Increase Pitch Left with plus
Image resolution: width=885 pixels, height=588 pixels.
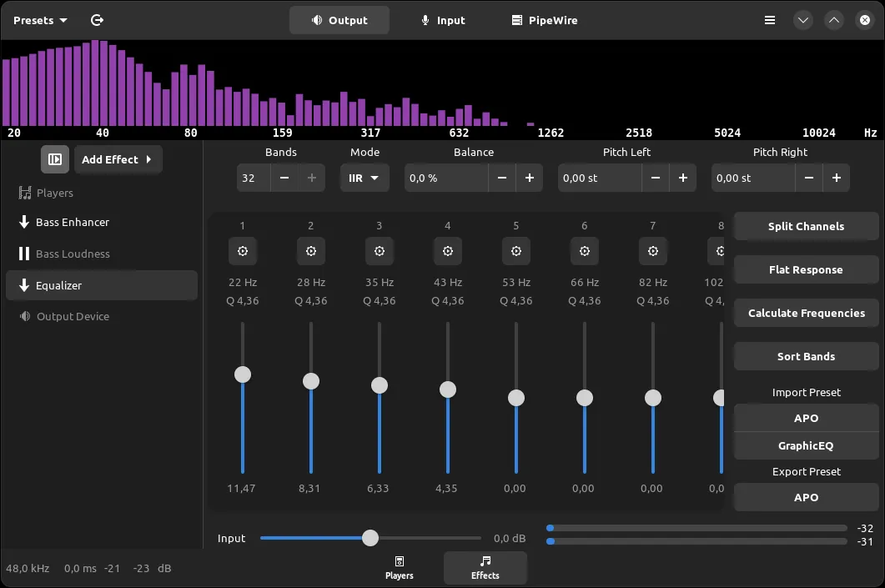(683, 178)
